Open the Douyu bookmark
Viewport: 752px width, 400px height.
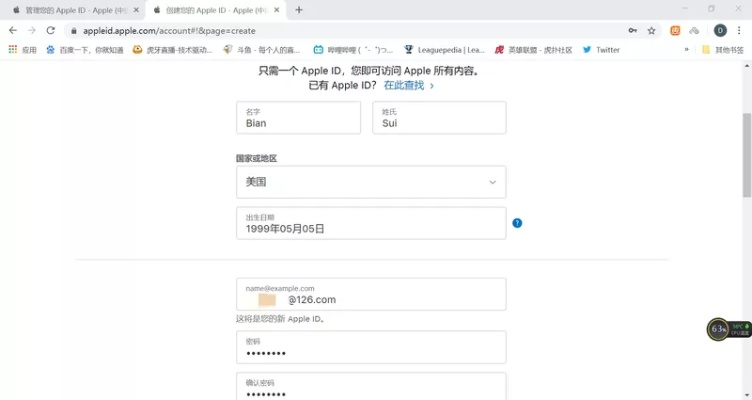click(261, 50)
